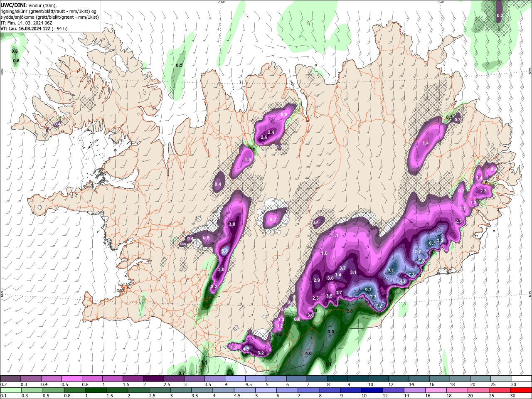Click the 1.6 value on the pink snowfall band
Screen dimensions: 532x399
tap(324, 253)
